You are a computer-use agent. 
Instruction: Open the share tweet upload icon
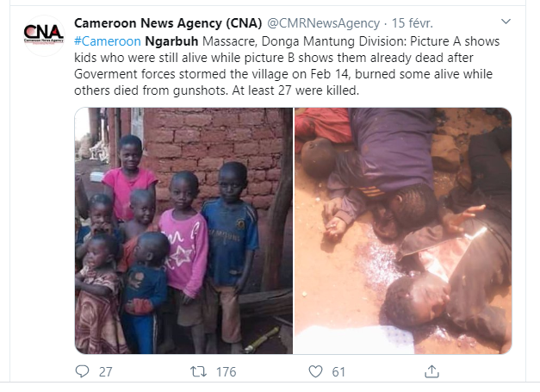[x=431, y=371]
